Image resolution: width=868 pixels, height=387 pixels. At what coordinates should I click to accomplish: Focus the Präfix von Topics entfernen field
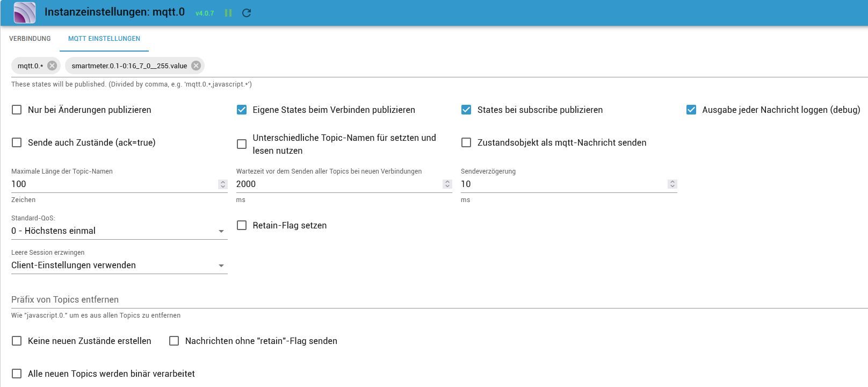pos(430,299)
